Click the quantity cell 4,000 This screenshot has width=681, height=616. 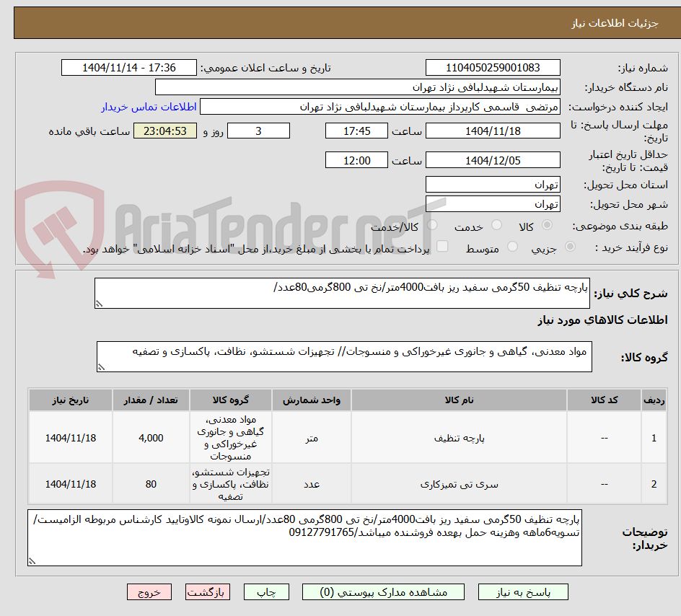tap(151, 438)
